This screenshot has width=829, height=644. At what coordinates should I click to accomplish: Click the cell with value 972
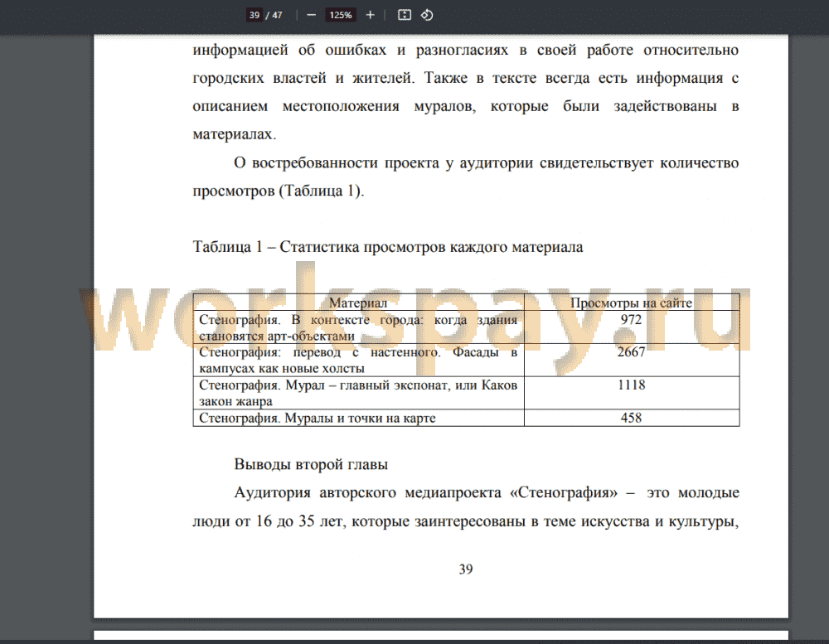coord(631,320)
